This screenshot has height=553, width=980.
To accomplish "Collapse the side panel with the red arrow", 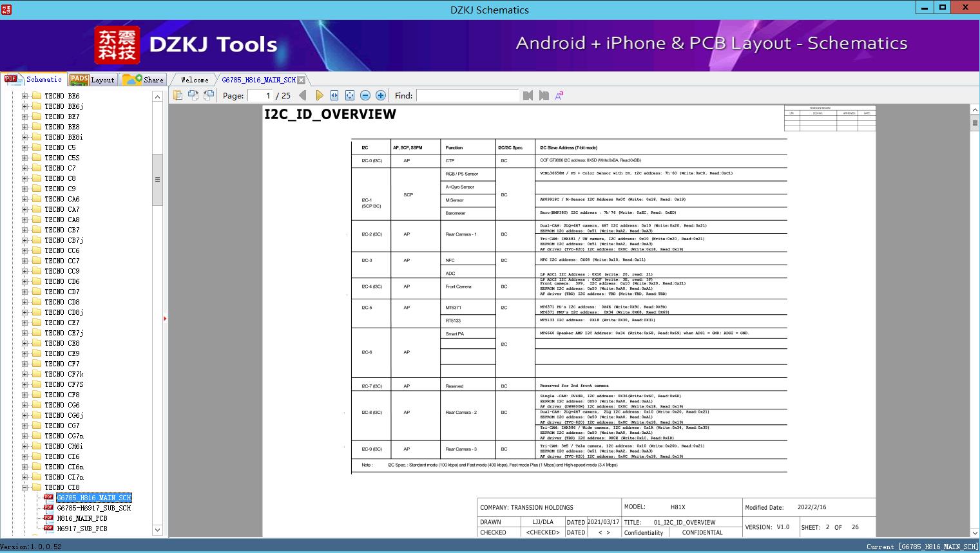I will coord(165,318).
